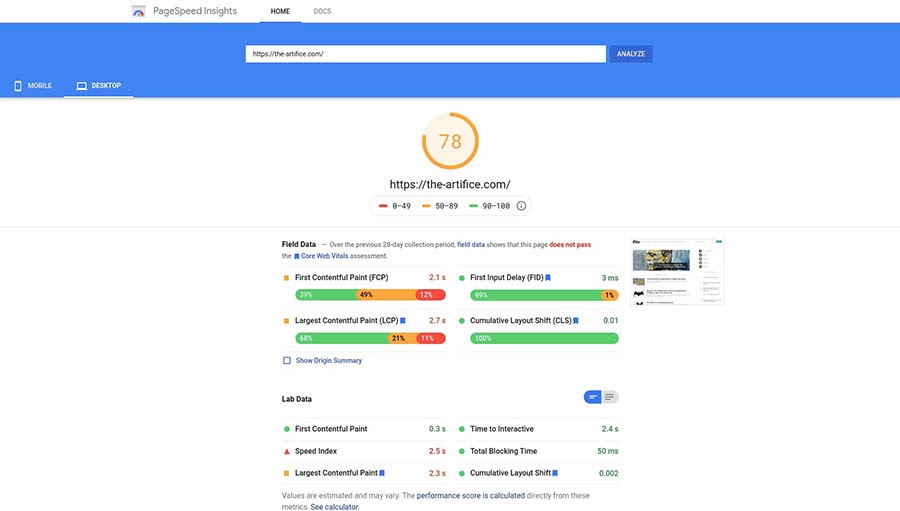The height and width of the screenshot is (511, 900).
Task: Click bookmark icon next to First Input Delay
Action: [x=548, y=278]
